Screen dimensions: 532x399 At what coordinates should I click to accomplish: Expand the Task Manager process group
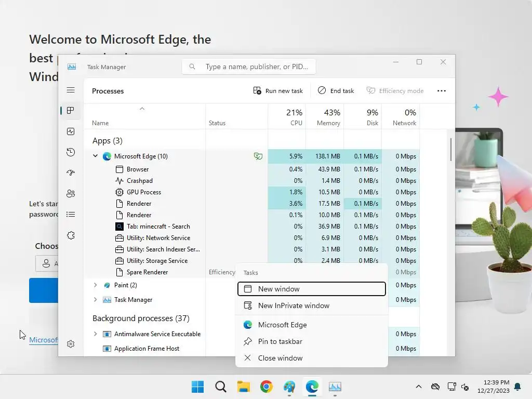click(96, 300)
